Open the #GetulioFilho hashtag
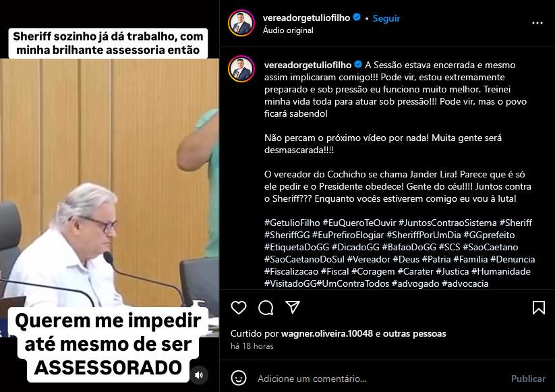This screenshot has height=392, width=555. click(292, 223)
